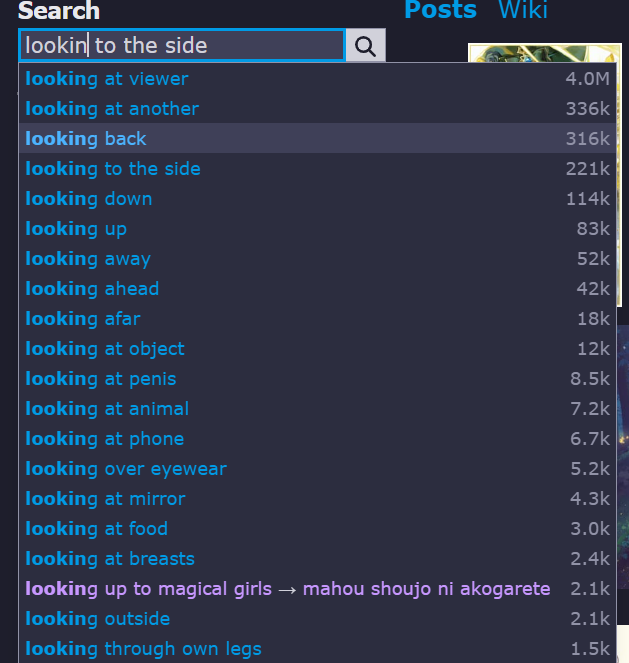This screenshot has height=663, width=629.
Task: Switch to the Wiki tab
Action: pos(523,9)
